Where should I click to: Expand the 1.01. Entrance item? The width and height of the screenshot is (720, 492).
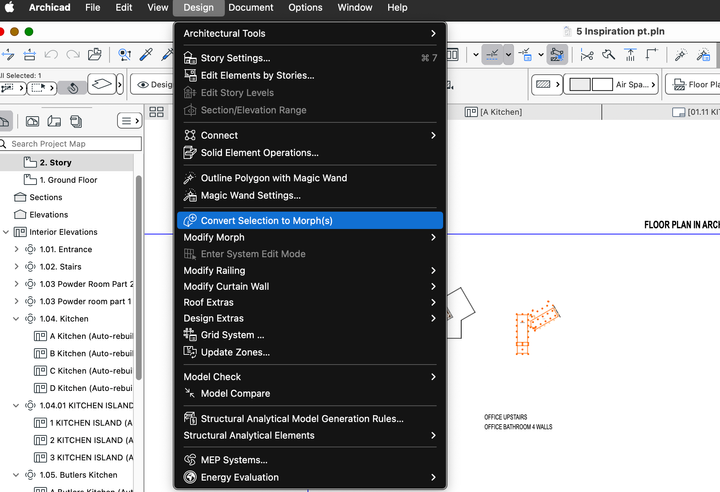[17, 249]
